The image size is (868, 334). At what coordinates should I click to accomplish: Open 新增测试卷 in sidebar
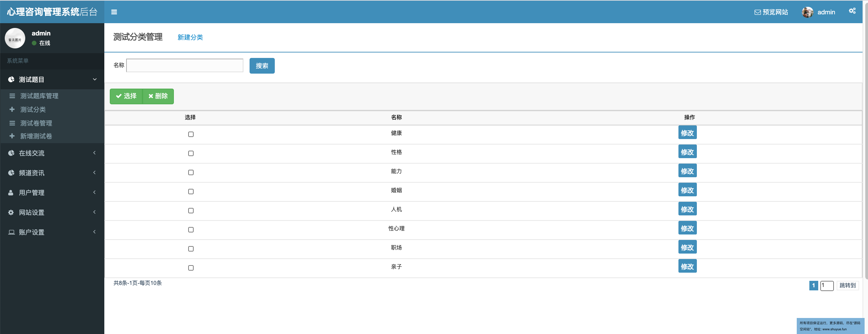pyautogui.click(x=36, y=136)
